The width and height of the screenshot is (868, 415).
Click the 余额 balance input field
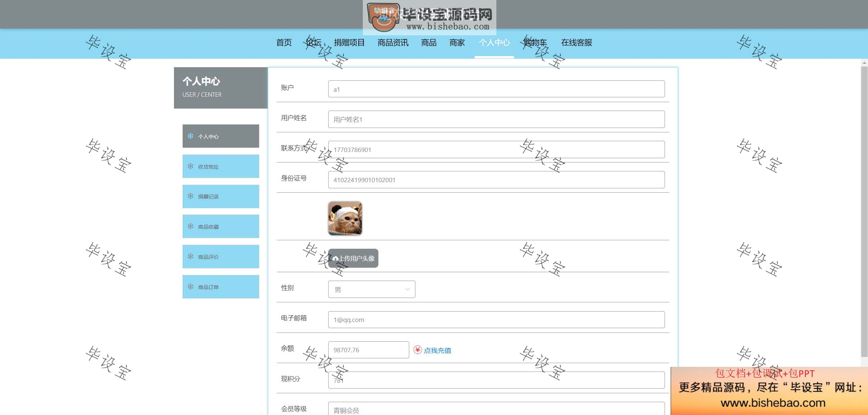pos(369,350)
